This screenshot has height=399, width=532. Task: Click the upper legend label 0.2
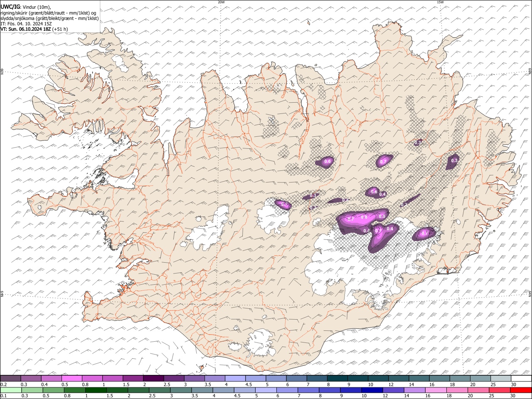point(3,384)
